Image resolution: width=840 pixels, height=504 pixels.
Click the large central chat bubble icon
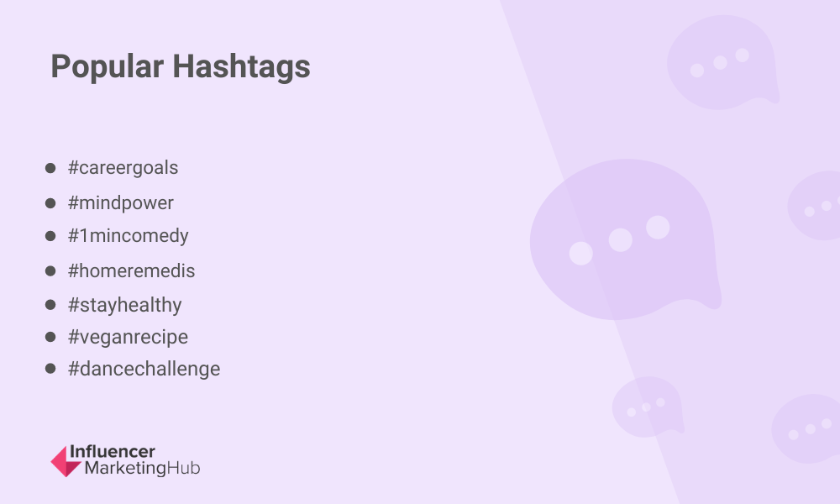(x=625, y=239)
